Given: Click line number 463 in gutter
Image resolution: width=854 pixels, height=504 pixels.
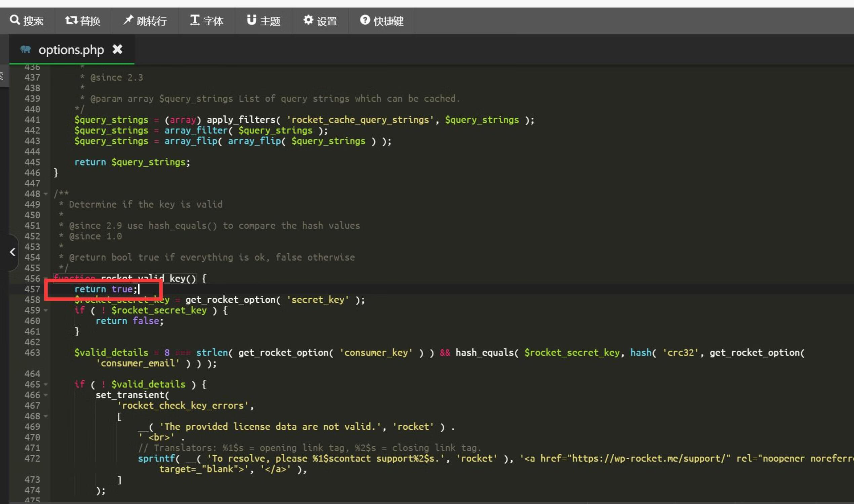Looking at the screenshot, I should point(32,353).
